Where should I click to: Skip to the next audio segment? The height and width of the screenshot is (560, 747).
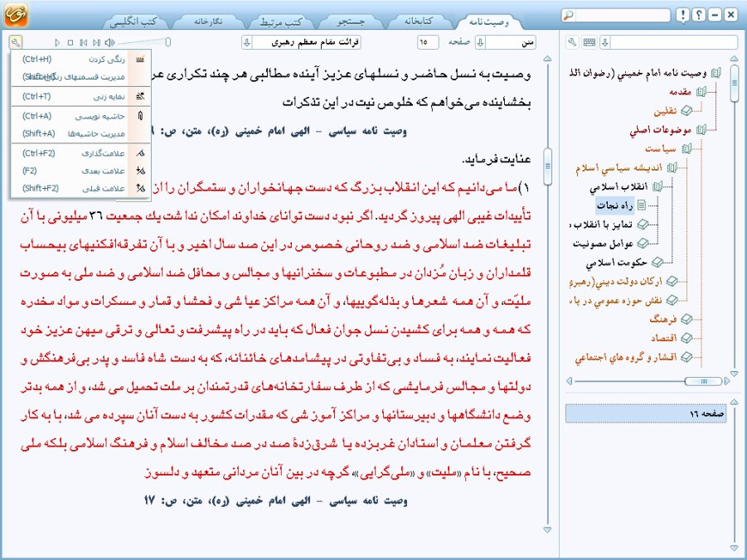pyautogui.click(x=97, y=42)
